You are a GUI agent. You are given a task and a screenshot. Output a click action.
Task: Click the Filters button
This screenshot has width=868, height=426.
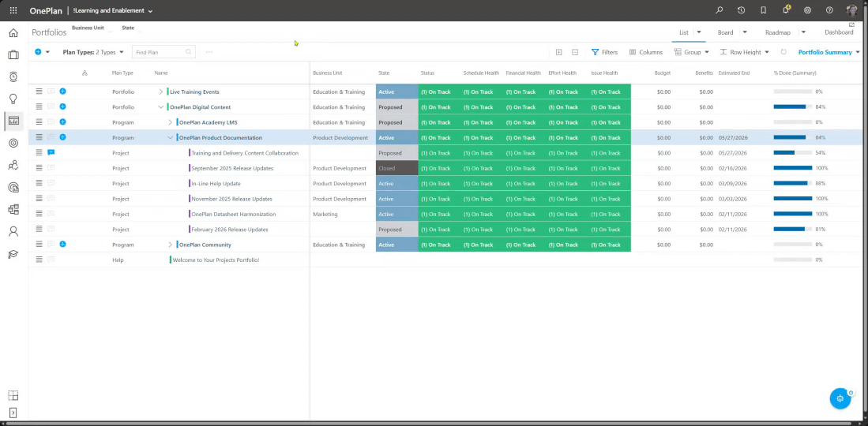604,52
